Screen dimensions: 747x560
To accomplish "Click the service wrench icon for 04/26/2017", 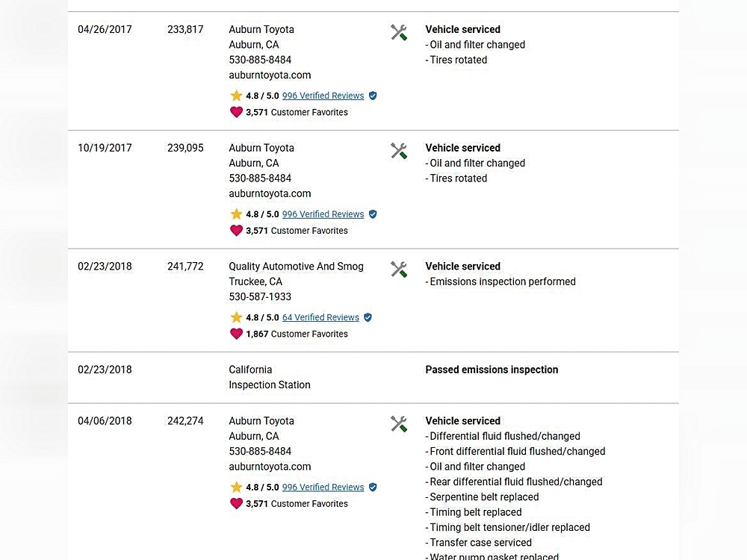I will click(399, 32).
